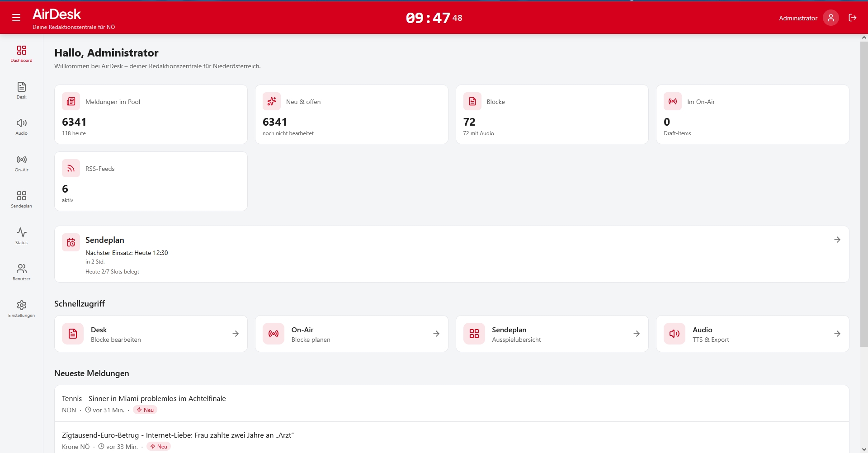Open Einstellungen settings in sidebar
The width and height of the screenshot is (868, 453).
(21, 309)
